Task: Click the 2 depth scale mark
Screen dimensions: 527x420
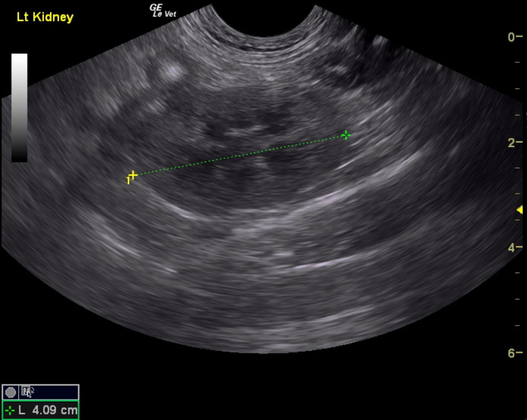Action: [x=511, y=143]
